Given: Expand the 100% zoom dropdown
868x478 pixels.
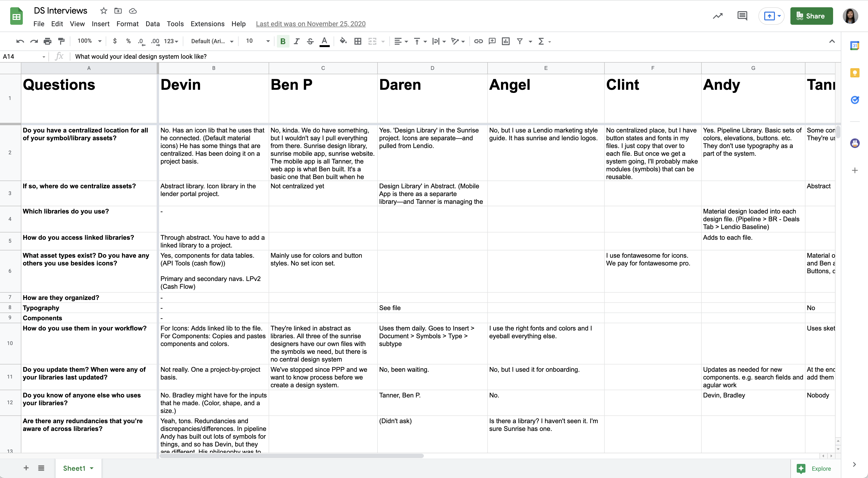Looking at the screenshot, I should point(89,41).
